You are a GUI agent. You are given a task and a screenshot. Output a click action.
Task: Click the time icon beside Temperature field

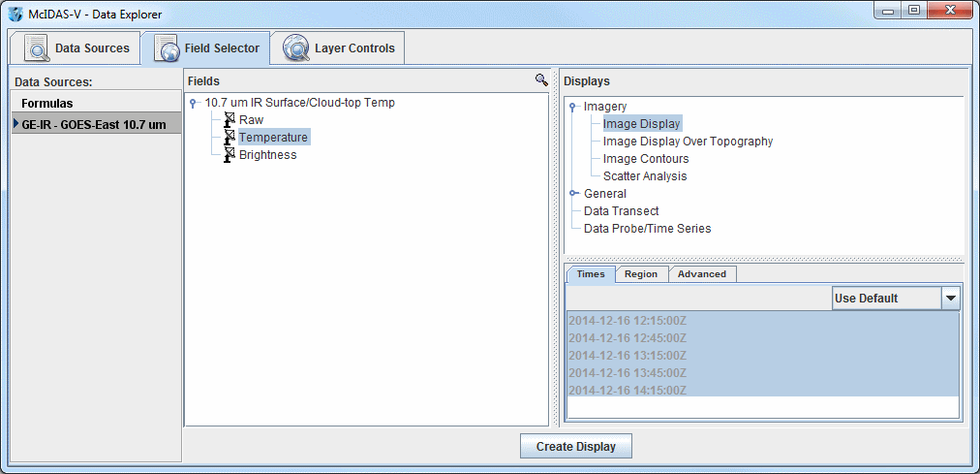[x=230, y=138]
